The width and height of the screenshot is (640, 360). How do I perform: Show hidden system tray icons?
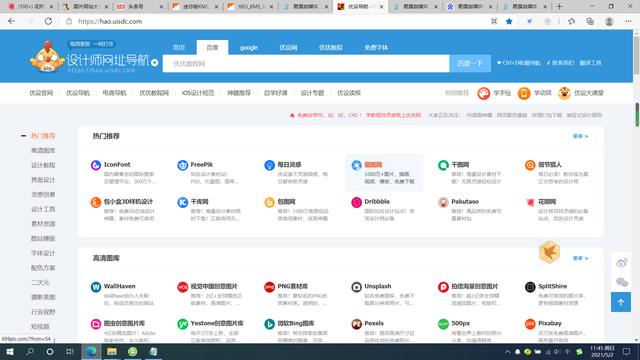[x=507, y=351]
